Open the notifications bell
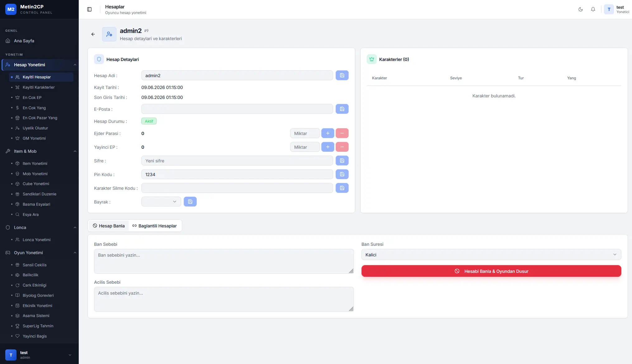 [593, 9]
